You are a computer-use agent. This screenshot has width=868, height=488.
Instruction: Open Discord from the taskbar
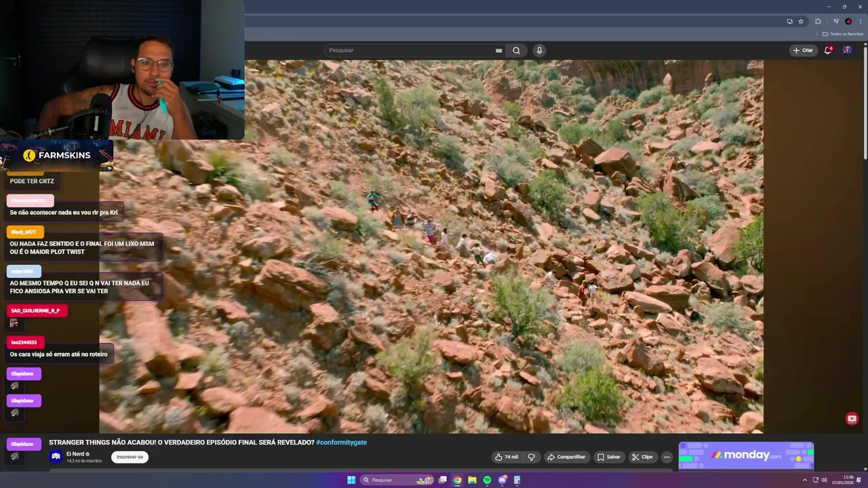click(502, 480)
